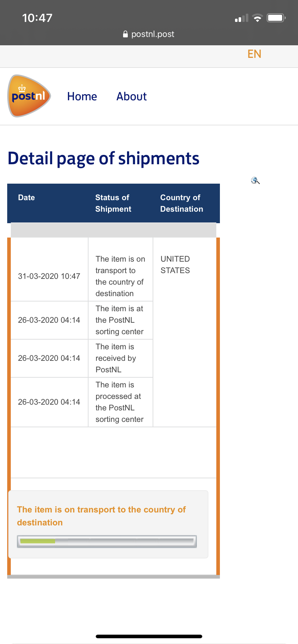Open the About menu item

coord(131,96)
